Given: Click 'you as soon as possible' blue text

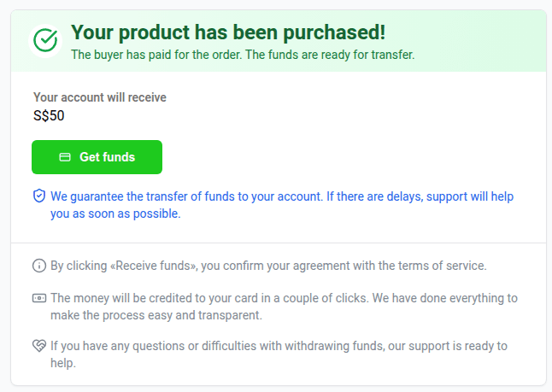Looking at the screenshot, I should tap(115, 214).
